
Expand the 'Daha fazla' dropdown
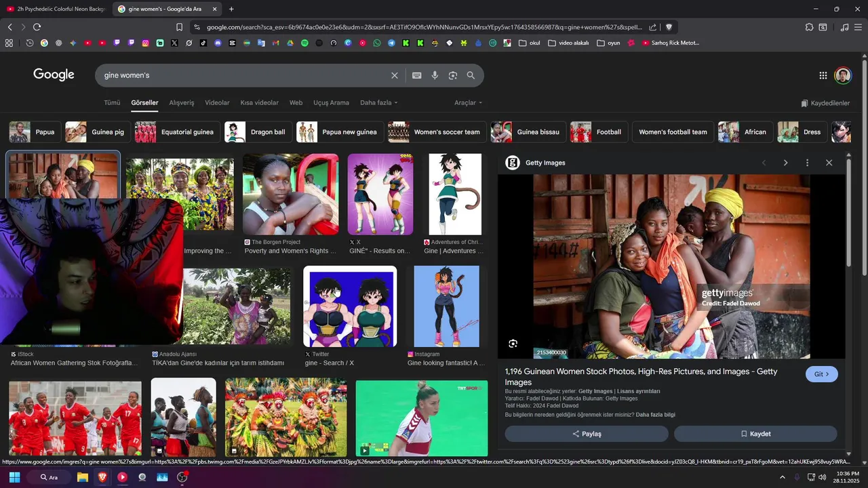tap(378, 102)
